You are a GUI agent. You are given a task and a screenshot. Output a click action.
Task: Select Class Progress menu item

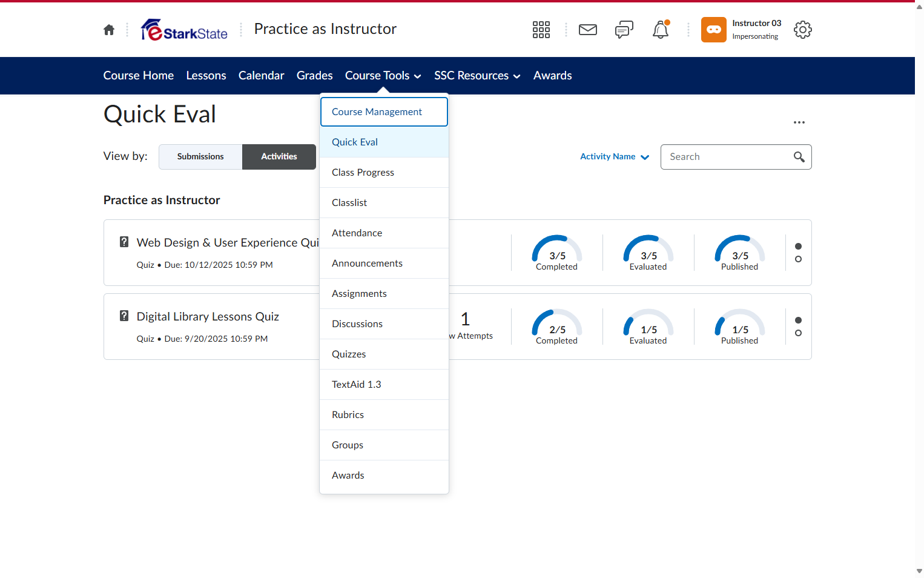point(384,172)
